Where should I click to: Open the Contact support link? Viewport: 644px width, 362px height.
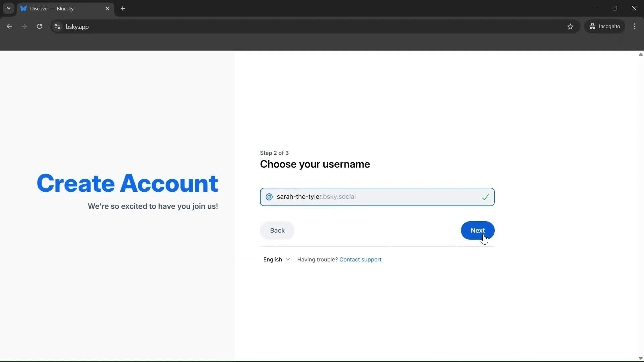(360, 259)
